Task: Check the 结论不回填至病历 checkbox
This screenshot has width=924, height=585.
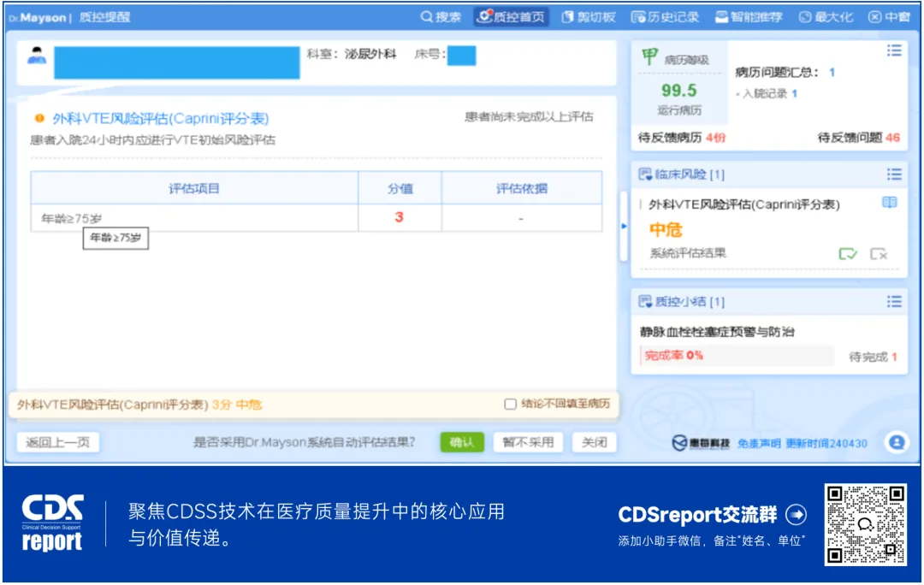Action: click(x=511, y=405)
